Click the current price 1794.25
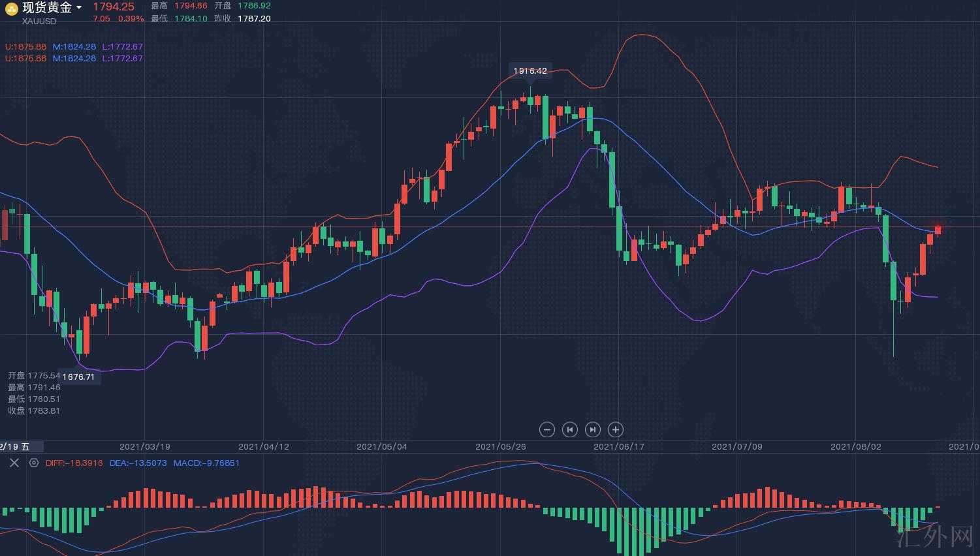The image size is (980, 556). [x=114, y=7]
